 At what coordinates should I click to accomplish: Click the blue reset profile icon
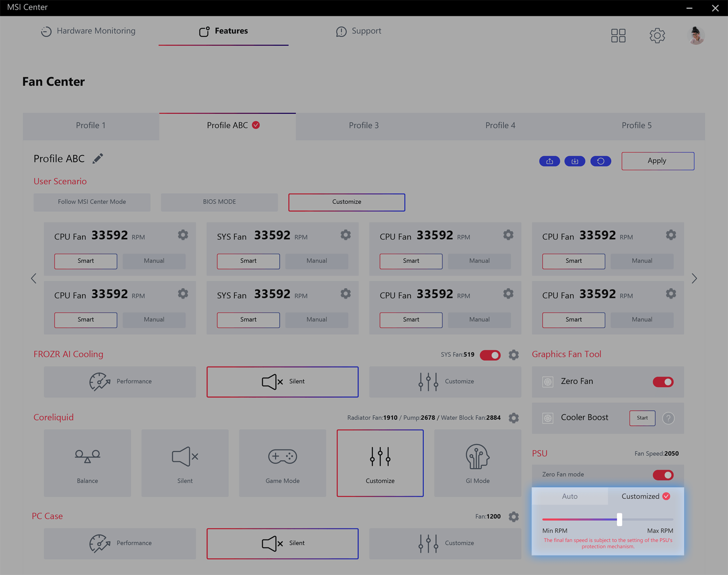pos(601,161)
